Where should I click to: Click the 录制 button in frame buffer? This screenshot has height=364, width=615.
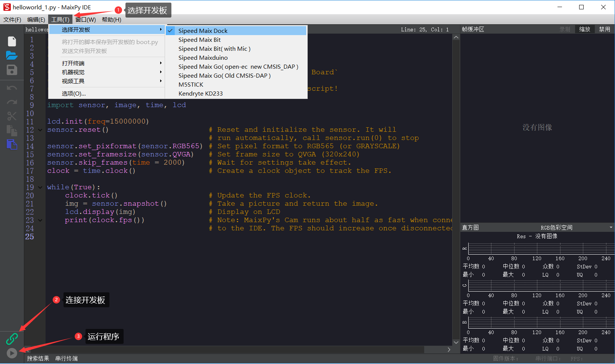(565, 29)
